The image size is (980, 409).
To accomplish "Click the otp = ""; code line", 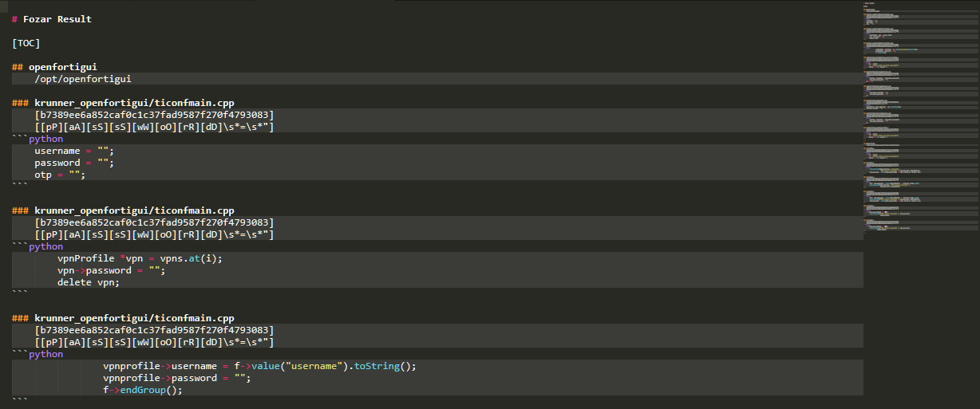I will pyautogui.click(x=60, y=175).
